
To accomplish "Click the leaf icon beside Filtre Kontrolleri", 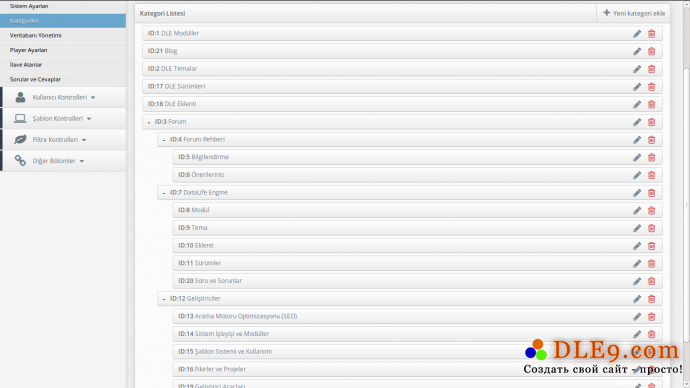I will tap(20, 139).
